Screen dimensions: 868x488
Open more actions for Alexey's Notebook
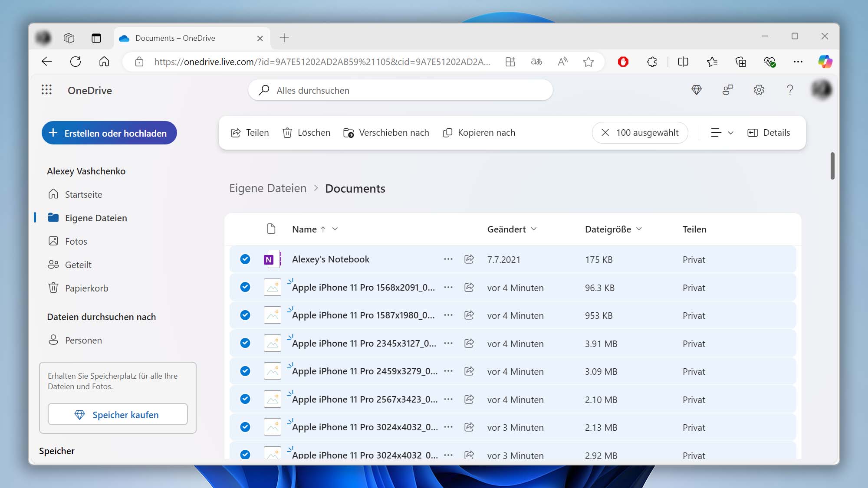448,259
